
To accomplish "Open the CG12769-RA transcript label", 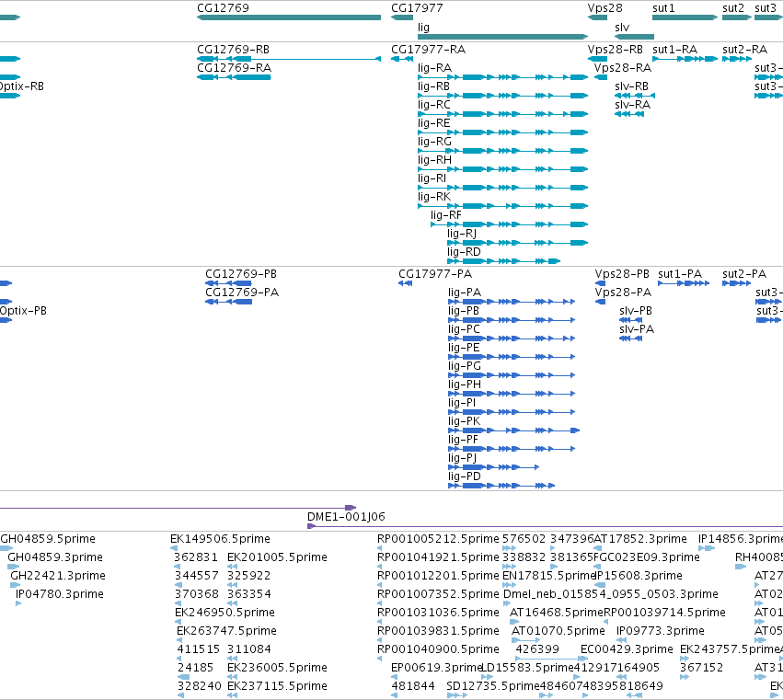I will coord(235,68).
